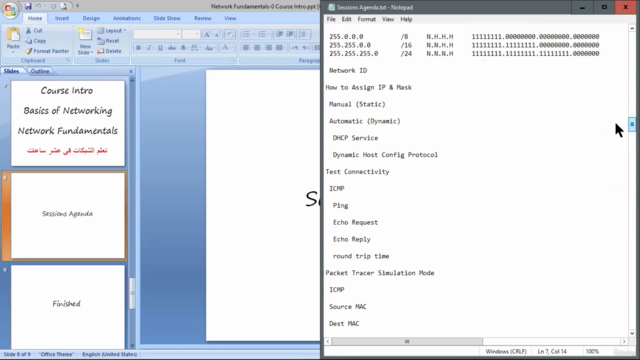Open Customize Quick Access Toolbar arrow
This screenshot has width=640, height=360.
77,6
